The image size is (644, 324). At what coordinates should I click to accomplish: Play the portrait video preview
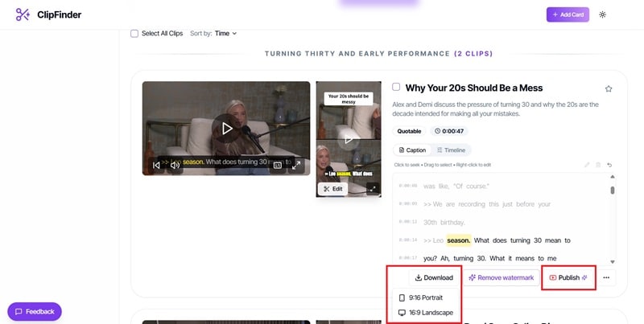(349, 139)
